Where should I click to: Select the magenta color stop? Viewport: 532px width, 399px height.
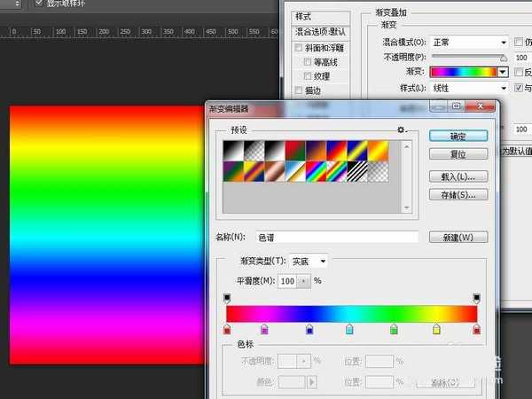265,330
